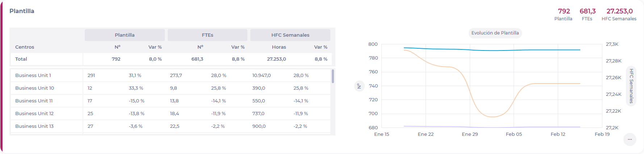The width and height of the screenshot is (644, 154).
Task: Select the Business Unit 11 row
Action: point(34,101)
